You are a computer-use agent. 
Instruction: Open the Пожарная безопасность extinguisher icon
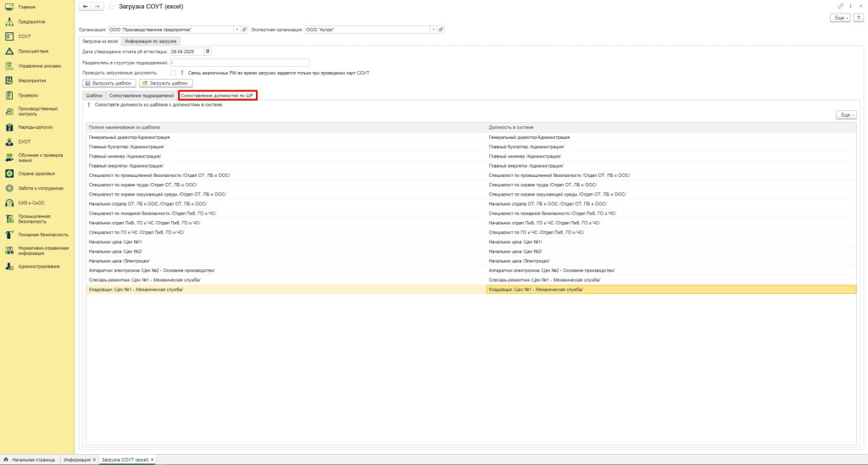pos(9,235)
